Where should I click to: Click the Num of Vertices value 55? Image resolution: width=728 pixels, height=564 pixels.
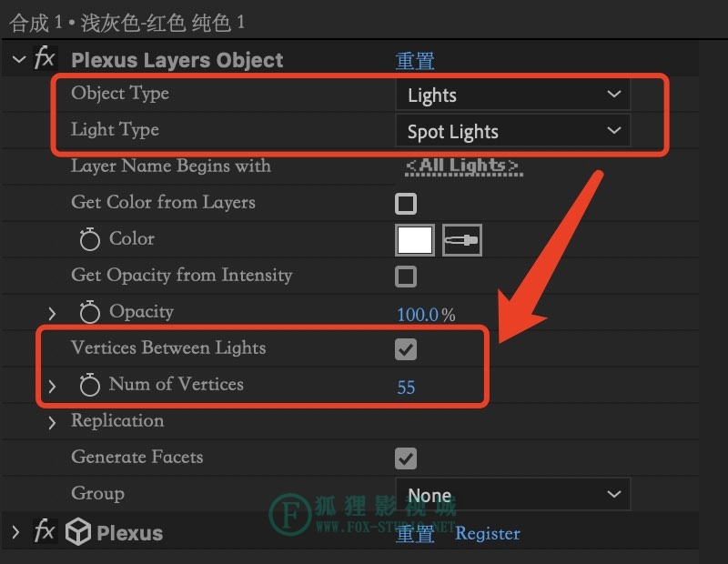point(406,388)
